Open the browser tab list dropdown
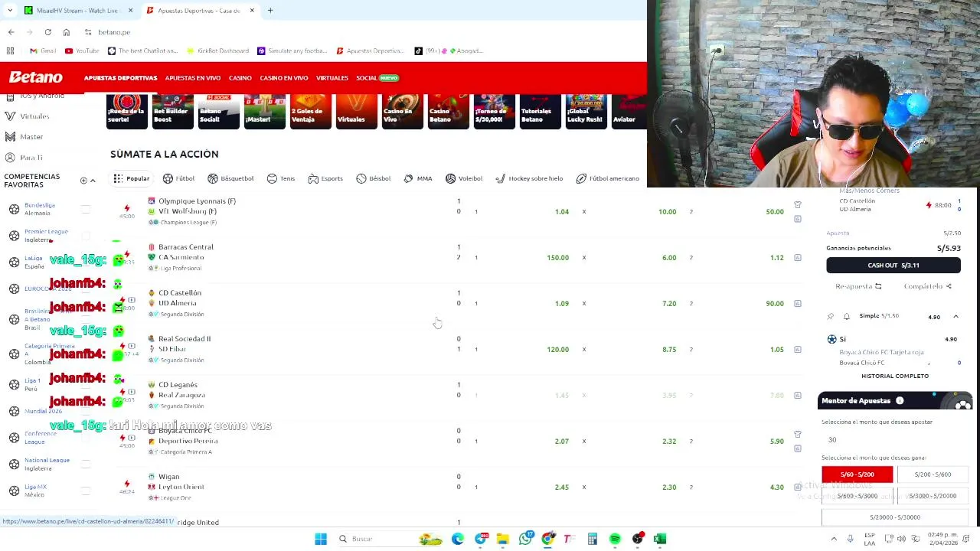Screen dimensions: 980x551 [9, 10]
